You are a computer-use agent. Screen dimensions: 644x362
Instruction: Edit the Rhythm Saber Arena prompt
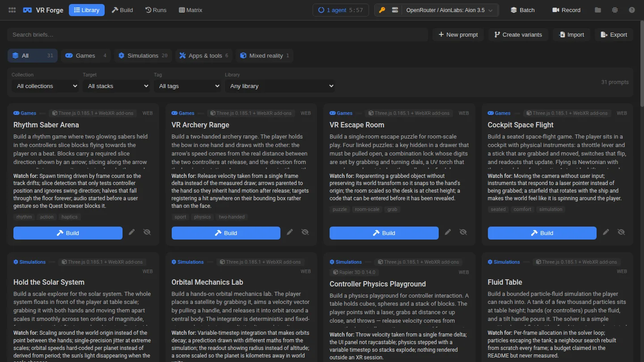pyautogui.click(x=131, y=232)
